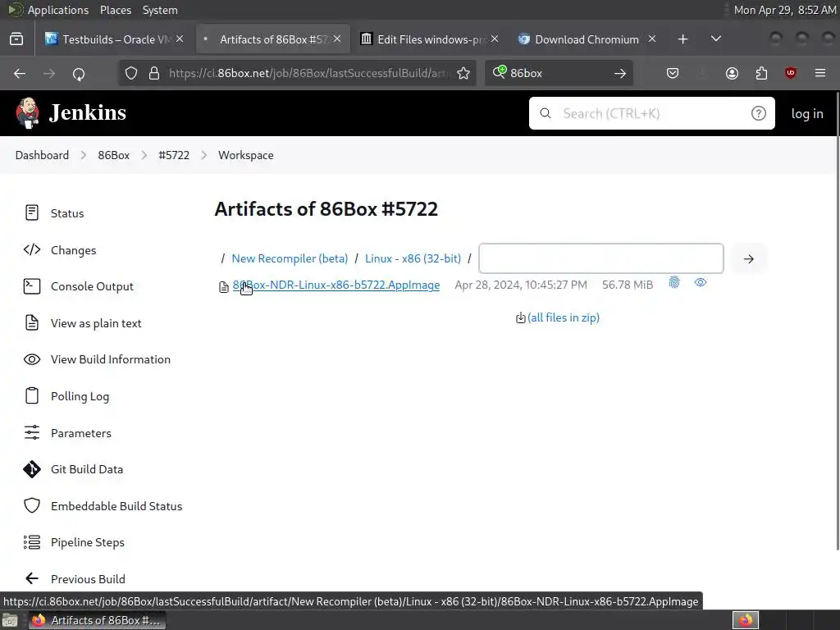This screenshot has height=630, width=840.
Task: Focus the Firefox URL address bar
Action: click(308, 73)
